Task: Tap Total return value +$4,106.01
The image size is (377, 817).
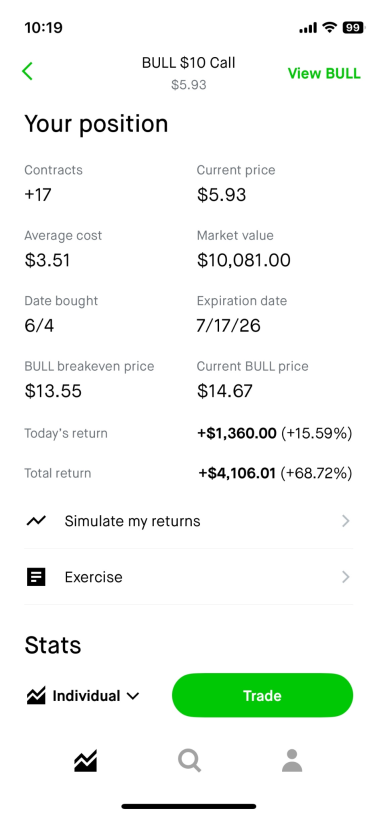Action: [237, 473]
